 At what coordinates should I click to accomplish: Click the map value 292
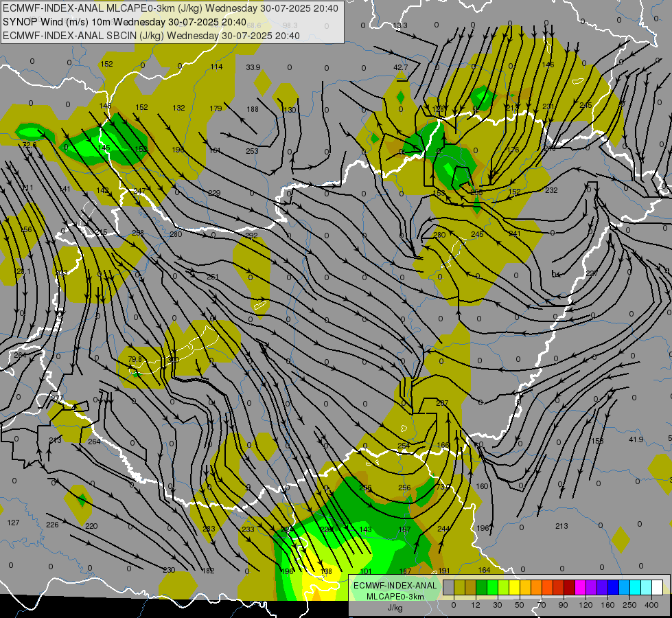(252, 236)
